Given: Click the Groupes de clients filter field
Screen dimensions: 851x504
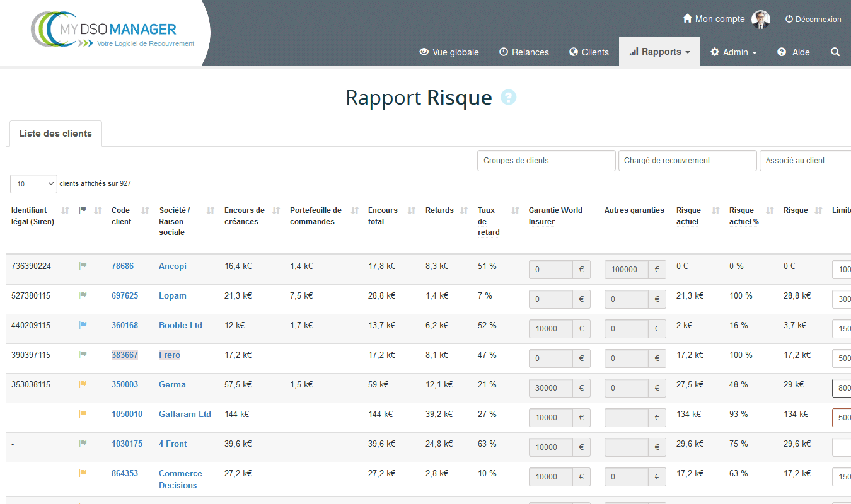Looking at the screenshot, I should (x=546, y=161).
